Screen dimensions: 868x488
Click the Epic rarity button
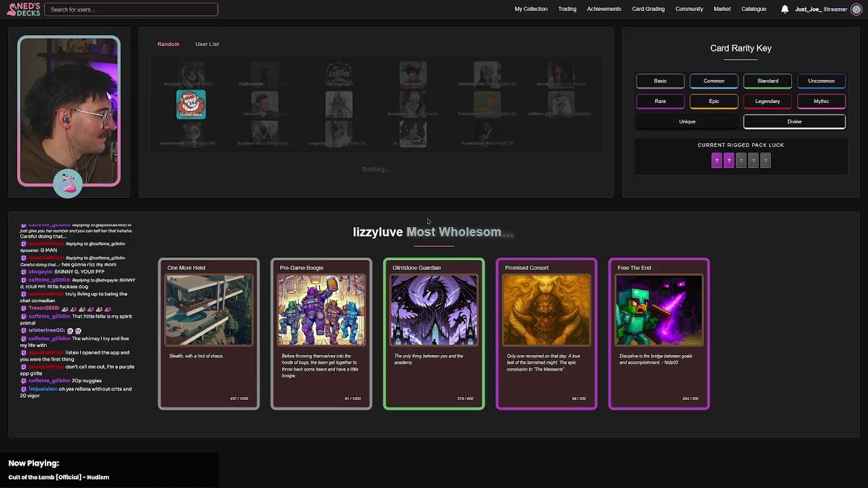pyautogui.click(x=713, y=102)
